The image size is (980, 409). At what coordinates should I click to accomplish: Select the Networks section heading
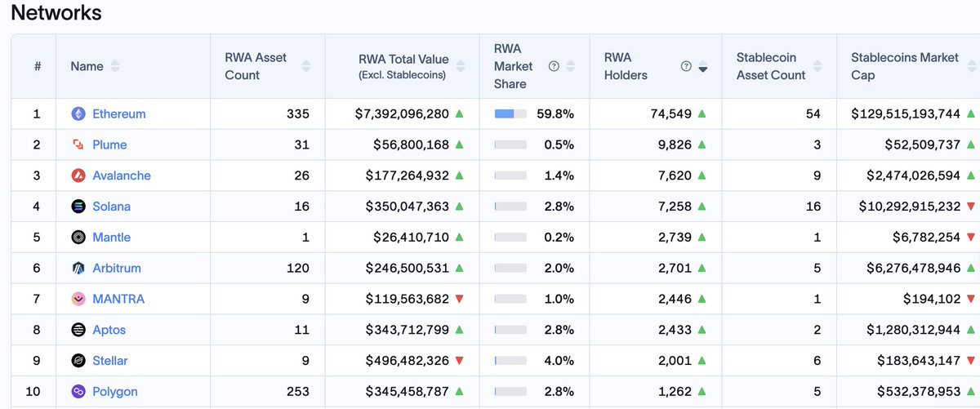pyautogui.click(x=56, y=13)
